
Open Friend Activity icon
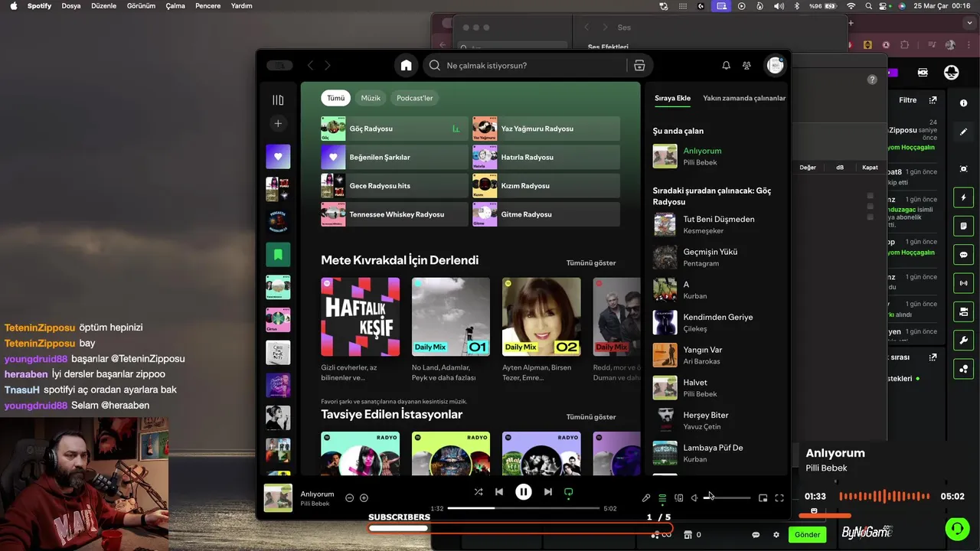click(746, 66)
